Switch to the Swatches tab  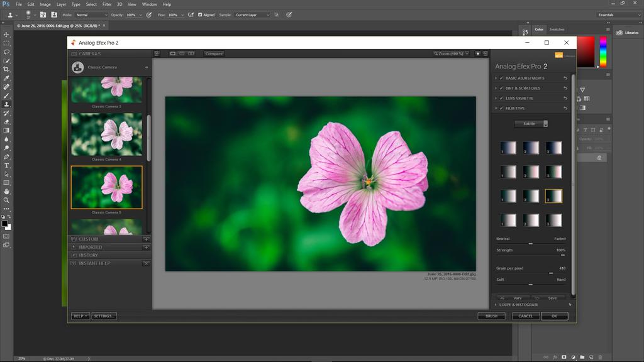click(557, 30)
